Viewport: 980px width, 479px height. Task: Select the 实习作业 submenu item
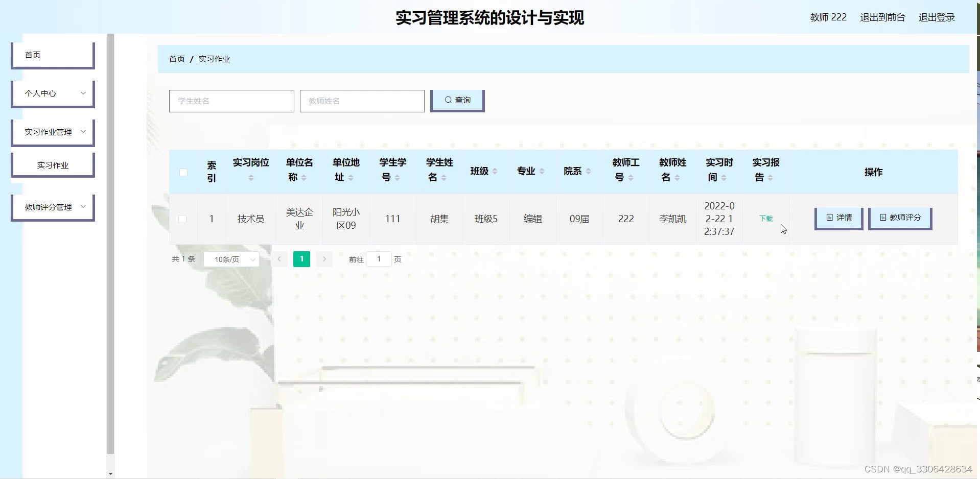(53, 165)
